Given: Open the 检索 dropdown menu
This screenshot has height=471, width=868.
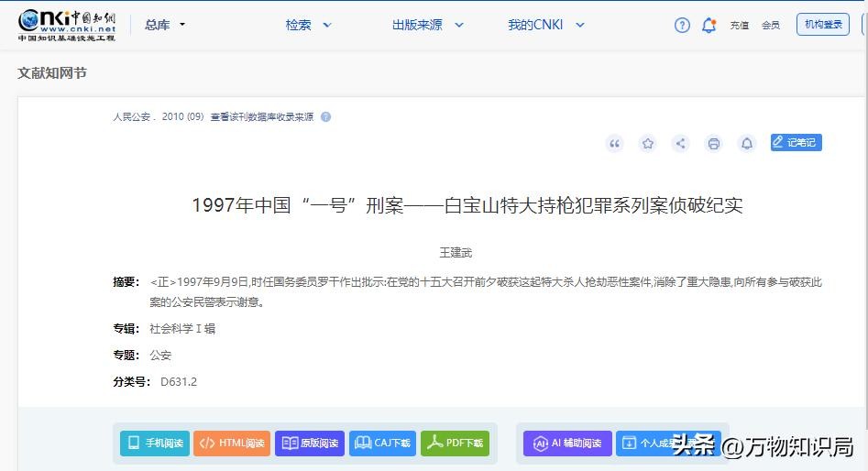Looking at the screenshot, I should pyautogui.click(x=308, y=25).
